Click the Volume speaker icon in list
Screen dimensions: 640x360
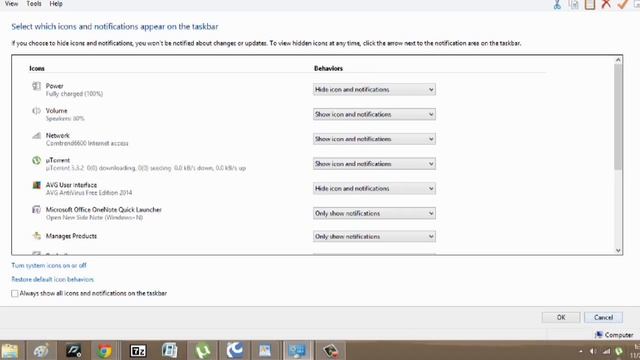36,111
